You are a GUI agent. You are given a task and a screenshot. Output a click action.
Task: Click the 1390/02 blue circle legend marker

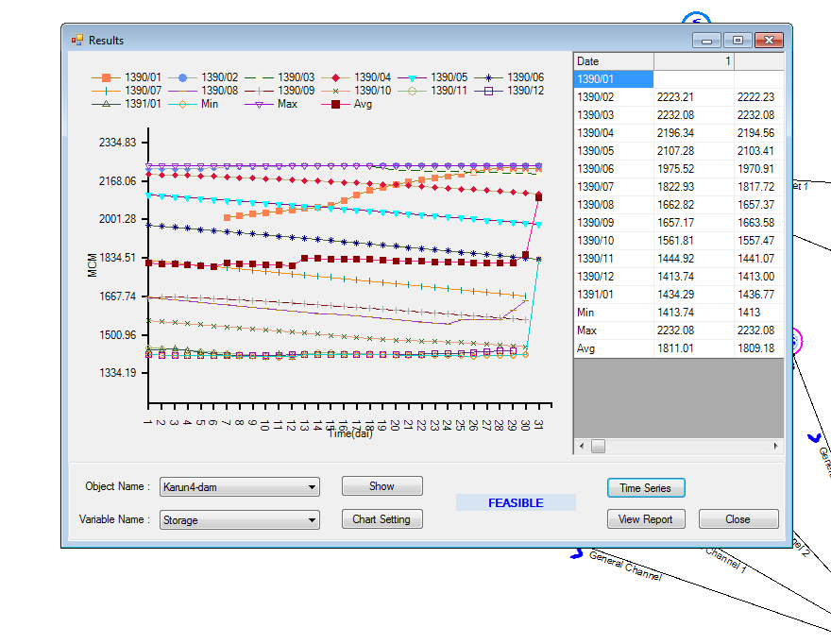point(183,77)
